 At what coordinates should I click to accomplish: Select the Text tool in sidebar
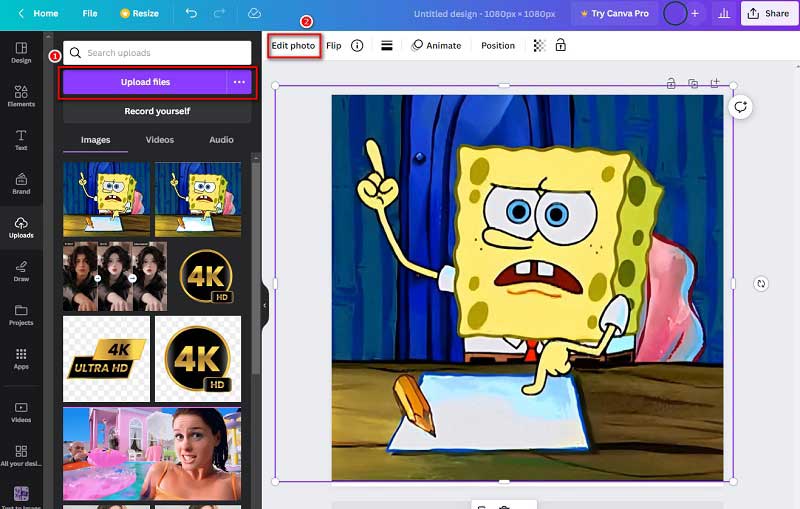pos(21,140)
